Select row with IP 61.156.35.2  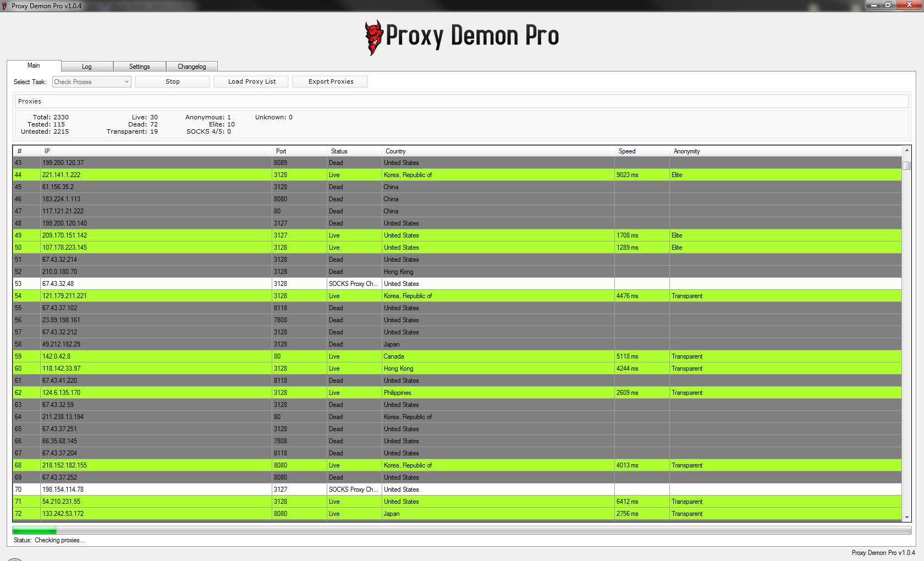(457, 187)
